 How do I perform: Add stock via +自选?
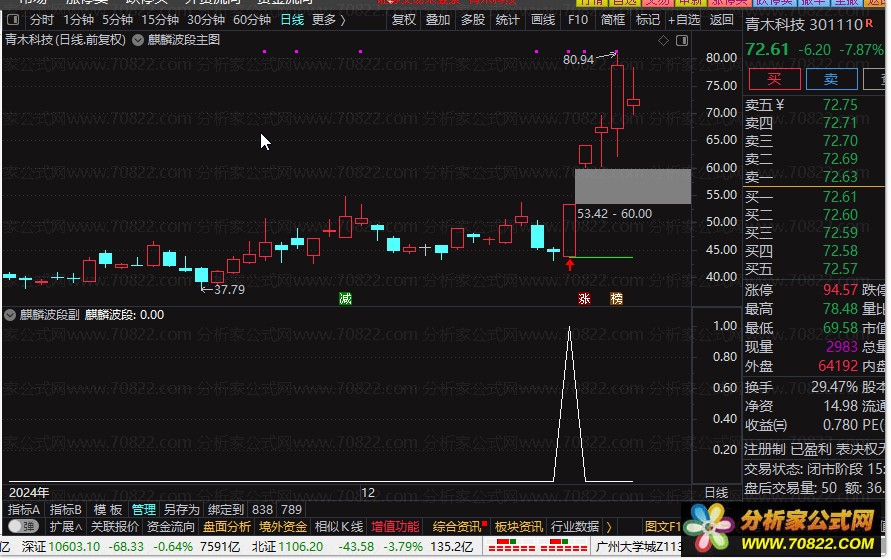(x=684, y=20)
